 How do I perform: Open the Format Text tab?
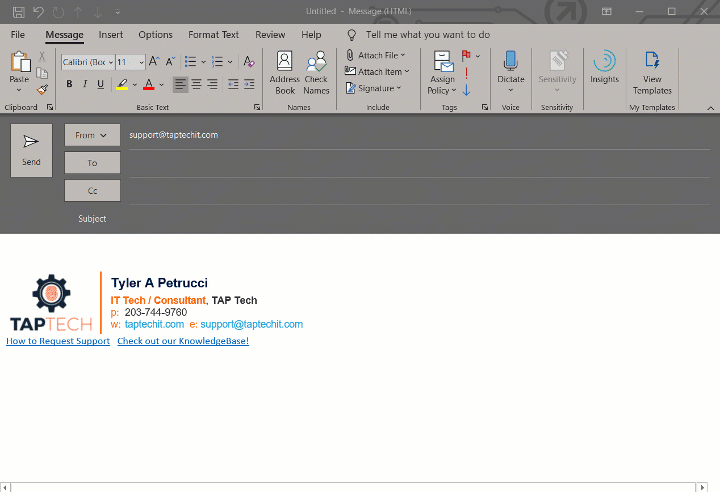(x=213, y=34)
